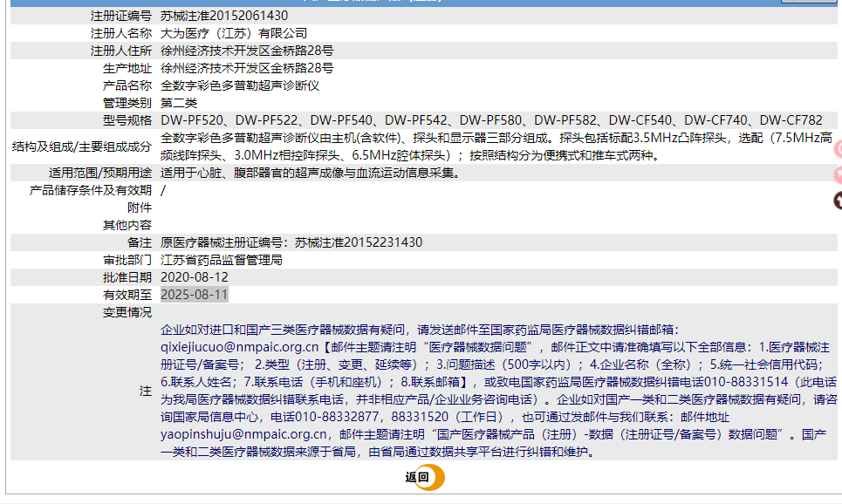The width and height of the screenshot is (842, 504).
Task: Click the blue title bar at the top
Action: click(419, 3)
